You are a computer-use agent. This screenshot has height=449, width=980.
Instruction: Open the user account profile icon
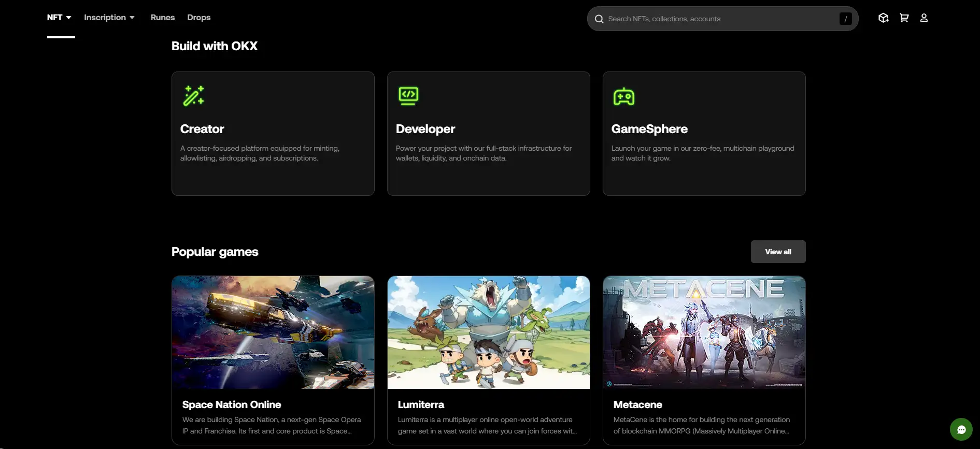(924, 18)
